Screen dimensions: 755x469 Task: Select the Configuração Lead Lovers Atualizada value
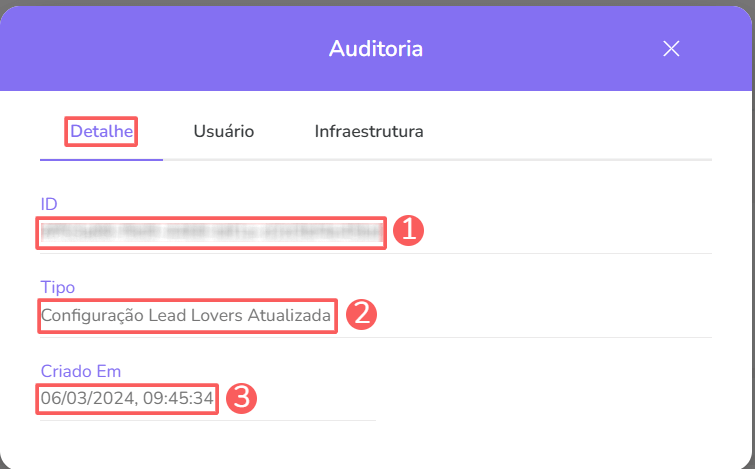point(186,316)
